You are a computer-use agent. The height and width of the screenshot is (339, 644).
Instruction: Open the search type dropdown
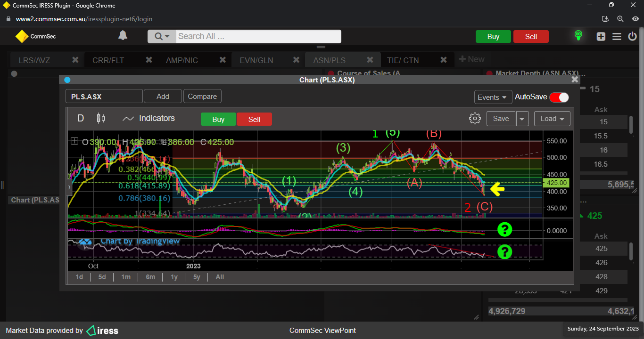(x=162, y=37)
